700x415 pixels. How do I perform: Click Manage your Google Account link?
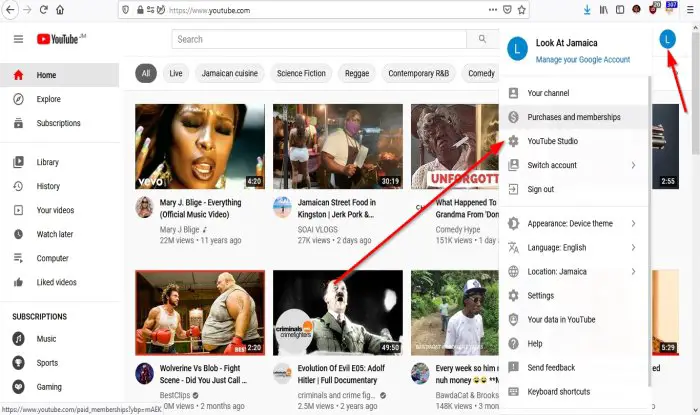pos(583,59)
